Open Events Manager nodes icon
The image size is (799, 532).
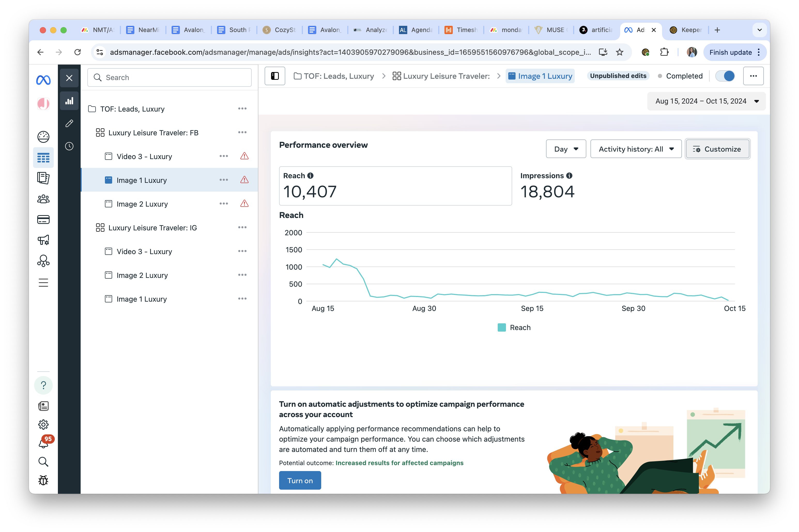[x=43, y=261]
